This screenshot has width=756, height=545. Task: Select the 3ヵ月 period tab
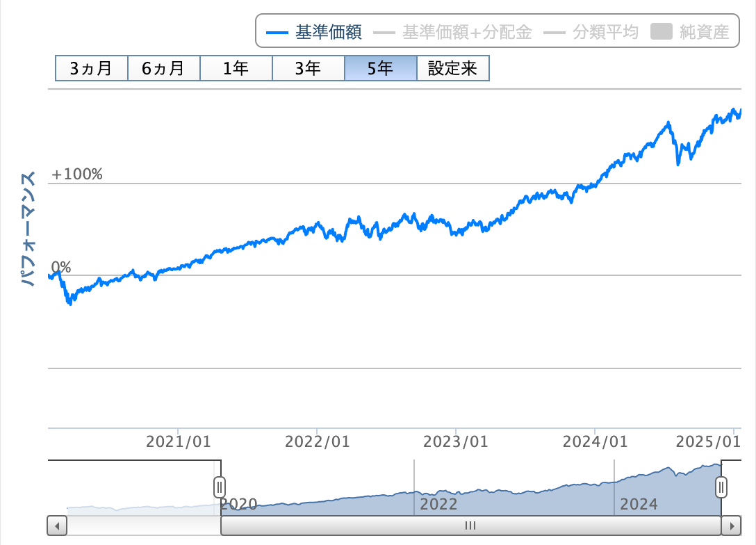point(91,68)
